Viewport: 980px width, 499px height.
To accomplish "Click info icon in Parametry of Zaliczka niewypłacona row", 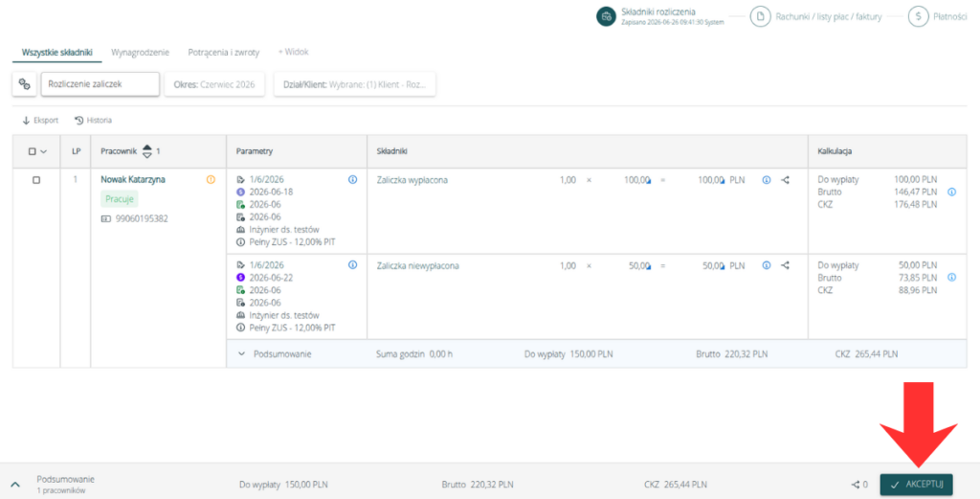I will click(352, 265).
